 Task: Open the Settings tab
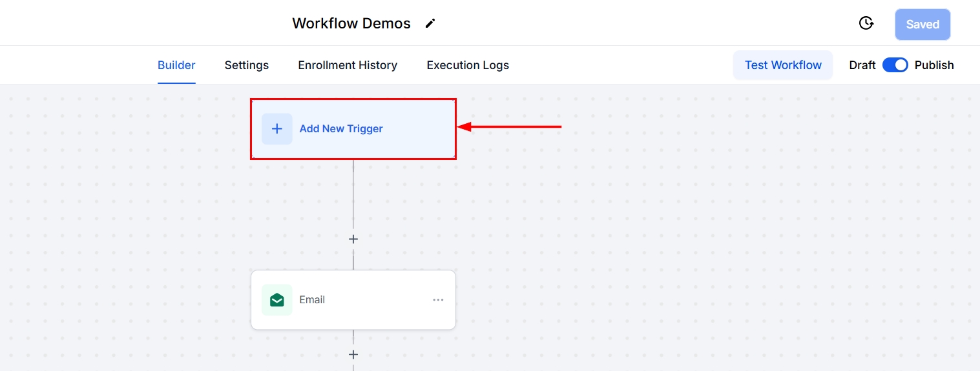point(247,65)
